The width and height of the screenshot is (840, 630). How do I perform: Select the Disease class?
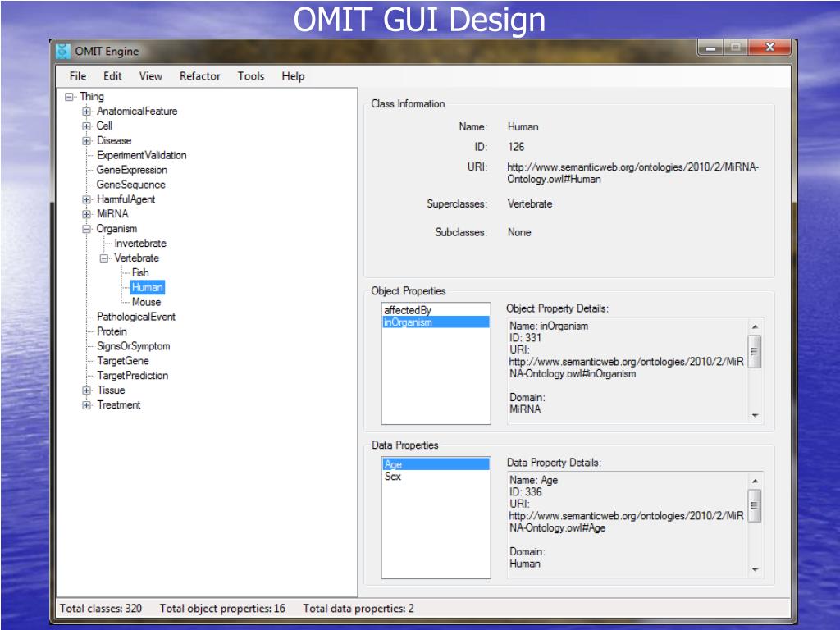click(x=114, y=140)
